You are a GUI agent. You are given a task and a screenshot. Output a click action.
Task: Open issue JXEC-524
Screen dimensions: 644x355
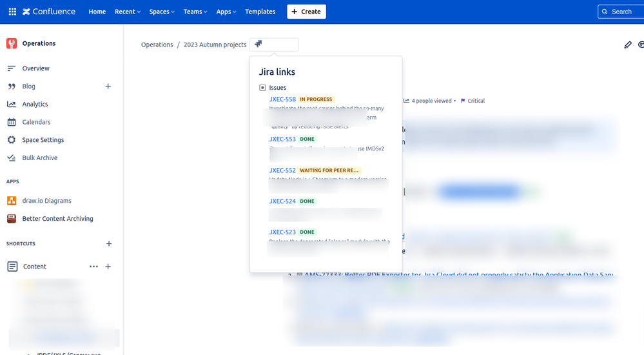282,201
